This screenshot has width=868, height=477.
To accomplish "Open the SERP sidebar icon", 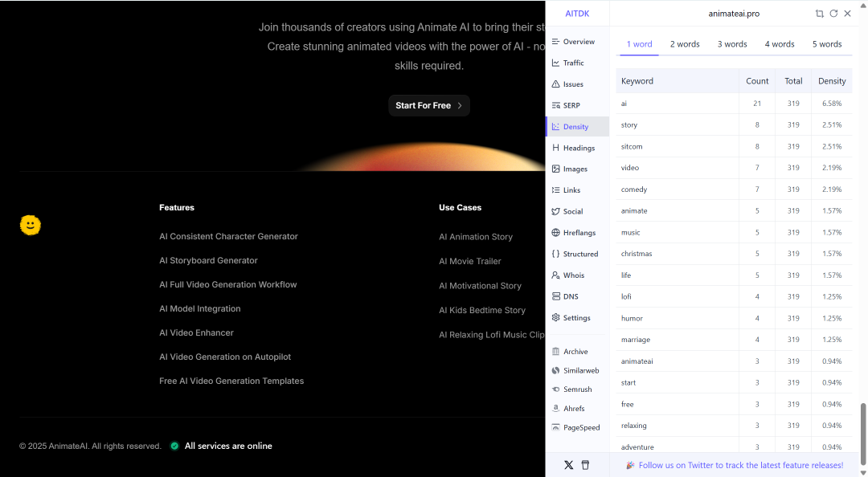I will click(555, 105).
